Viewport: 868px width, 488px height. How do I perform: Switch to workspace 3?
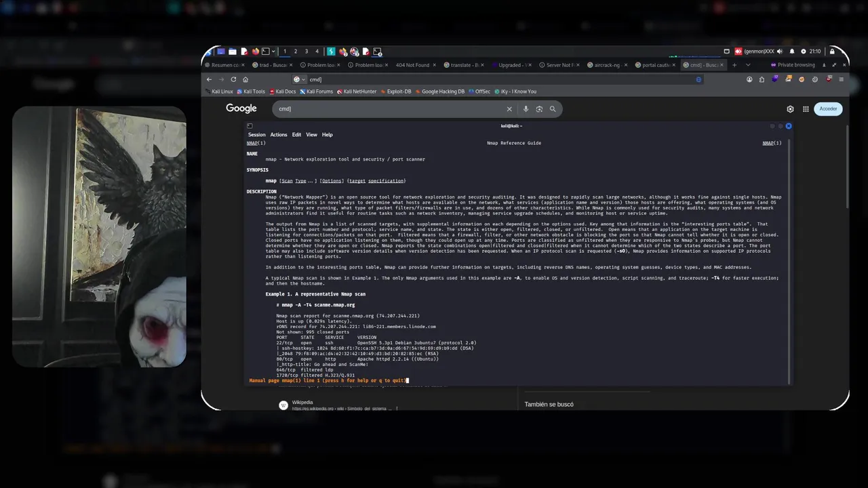click(307, 52)
